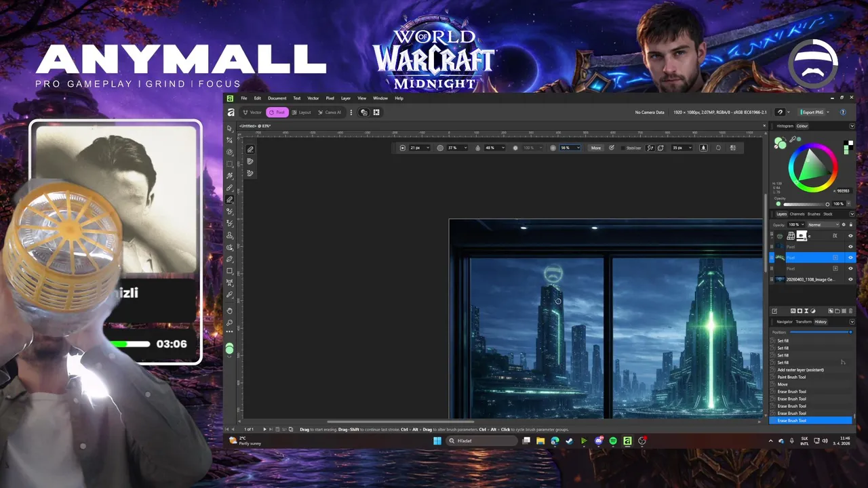This screenshot has height=488, width=868.
Task: Expand the Export PNG dropdown arrow
Action: (x=829, y=112)
